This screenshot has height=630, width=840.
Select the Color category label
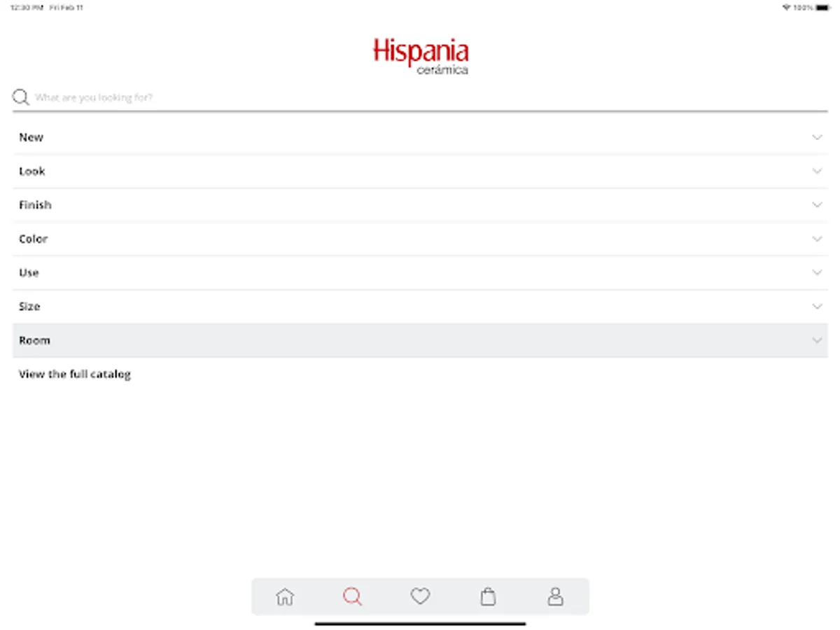click(34, 239)
